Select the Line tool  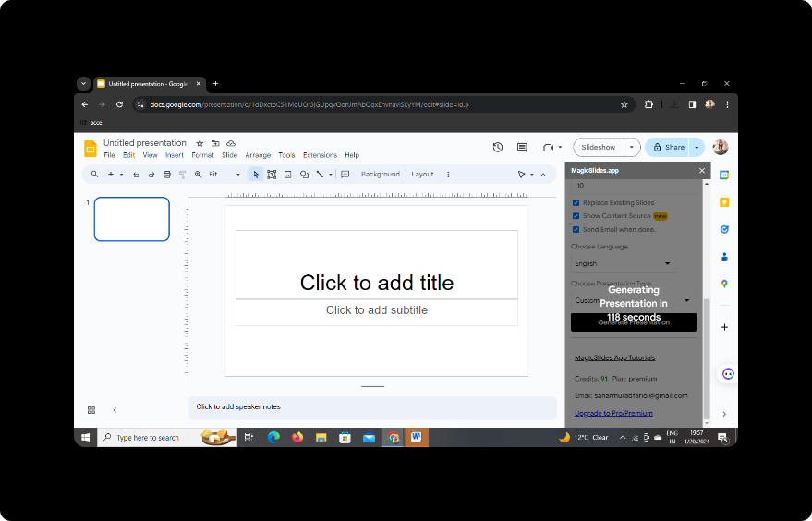pos(320,175)
